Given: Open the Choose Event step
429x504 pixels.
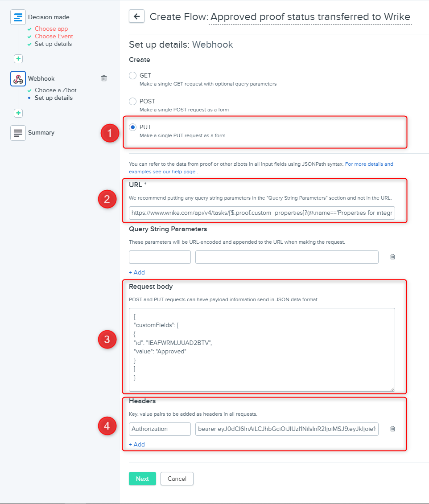Looking at the screenshot, I should (x=54, y=37).
